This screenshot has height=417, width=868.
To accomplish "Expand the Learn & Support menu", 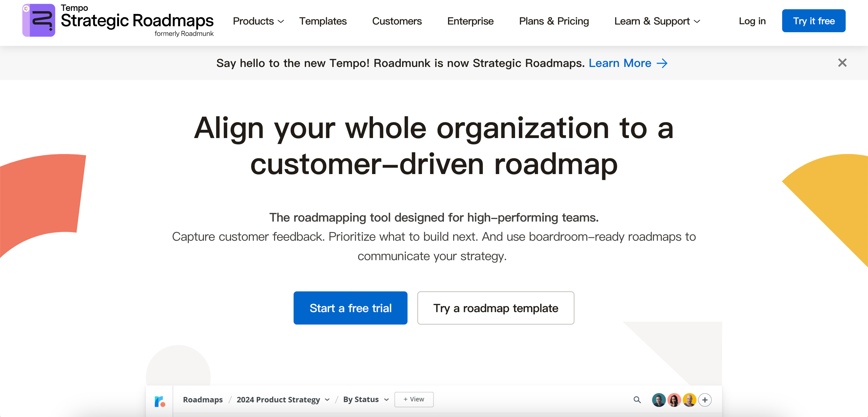I will click(657, 21).
